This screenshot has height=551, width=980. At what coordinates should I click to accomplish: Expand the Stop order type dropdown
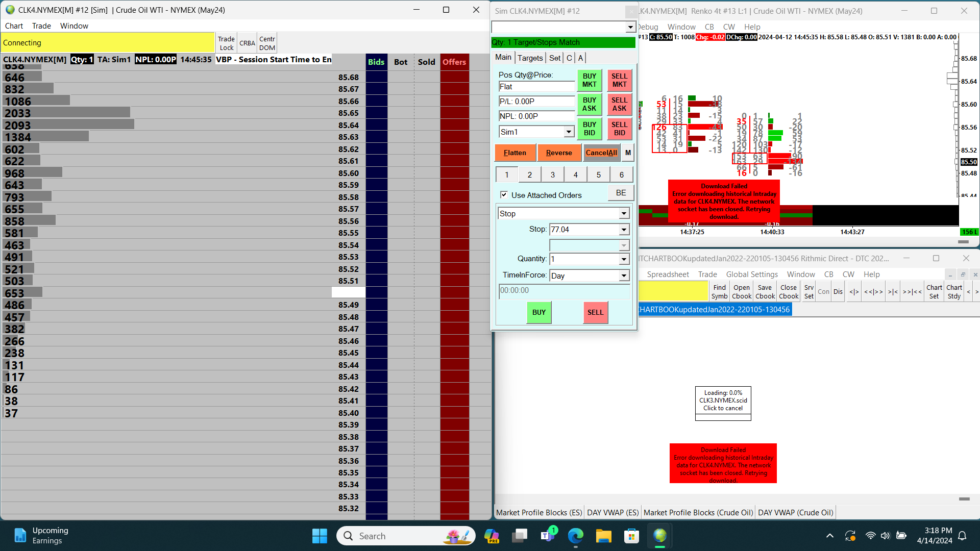624,214
